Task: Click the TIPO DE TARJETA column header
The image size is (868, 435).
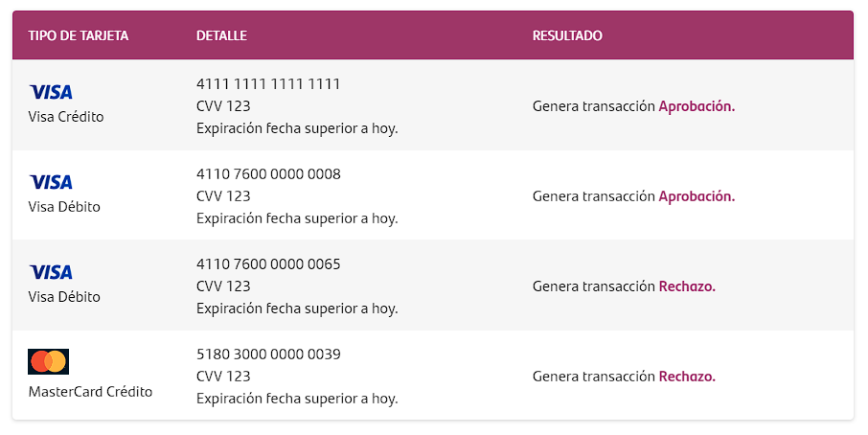Action: point(78,36)
